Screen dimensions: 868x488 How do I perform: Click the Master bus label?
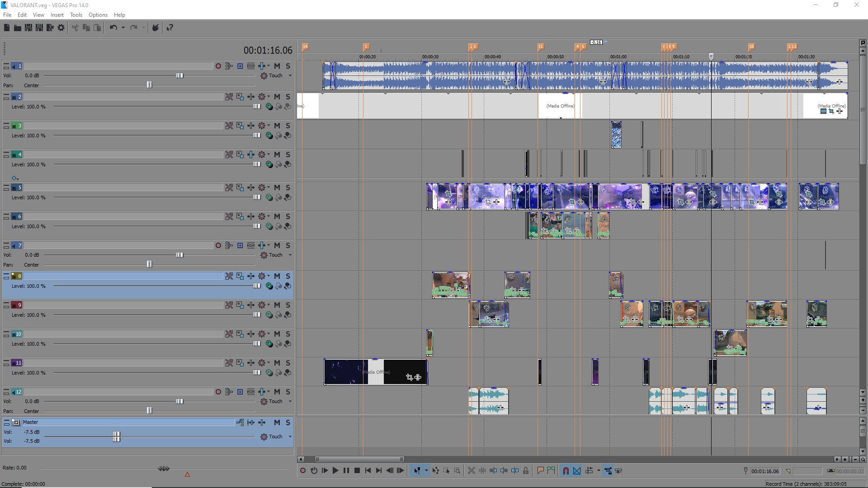31,422
